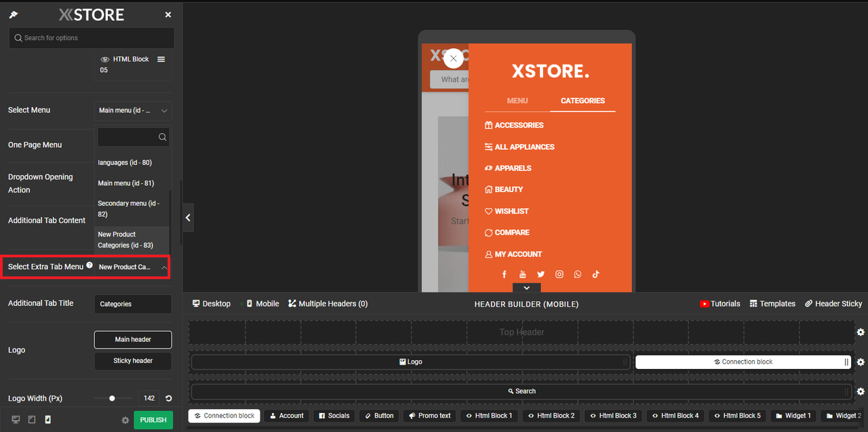Switch to CATEGORIES tab in preview
This screenshot has width=868, height=432.
coord(583,100)
